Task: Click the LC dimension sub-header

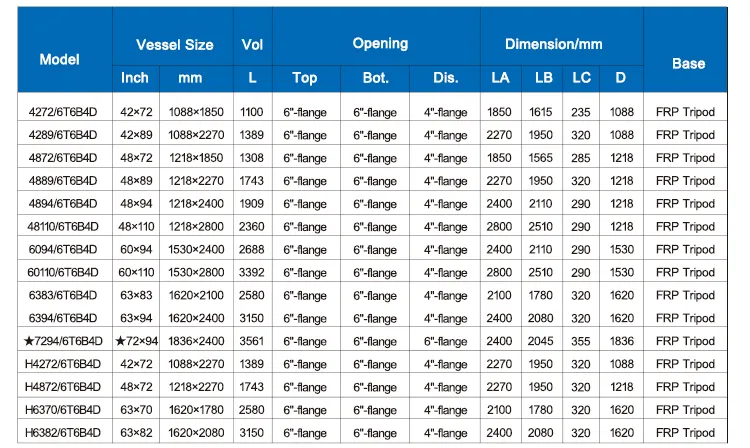Action: tap(581, 78)
